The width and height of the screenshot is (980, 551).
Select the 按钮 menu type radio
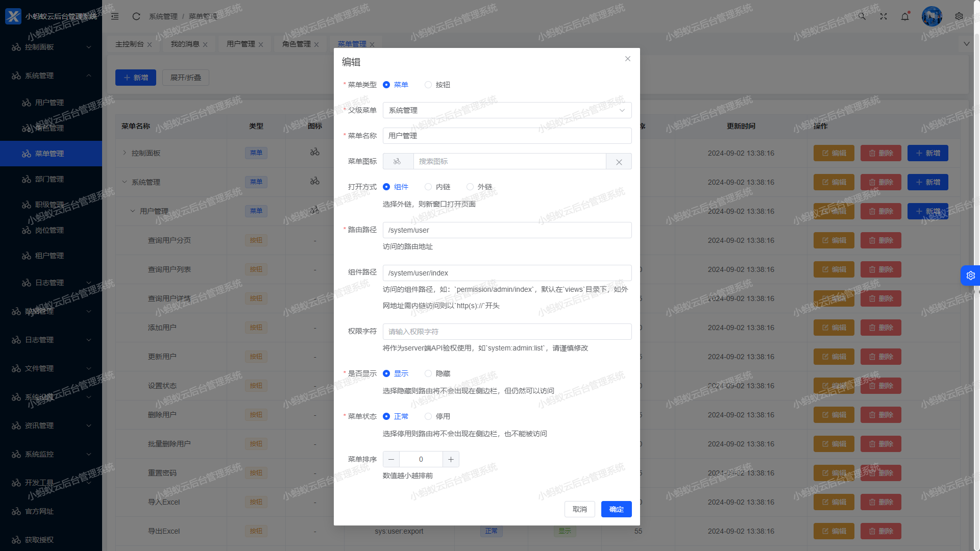pos(428,85)
